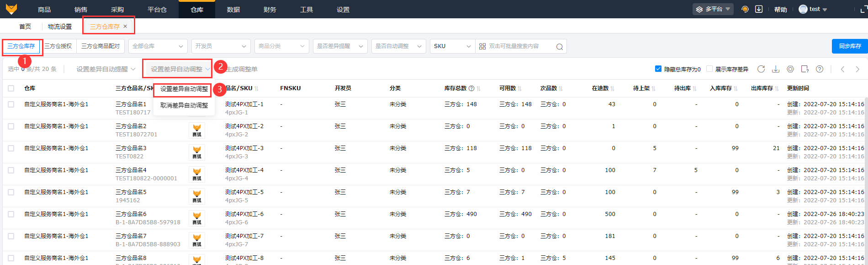Open the SKU search type dropdown
The width and height of the screenshot is (868, 265).
click(453, 46)
